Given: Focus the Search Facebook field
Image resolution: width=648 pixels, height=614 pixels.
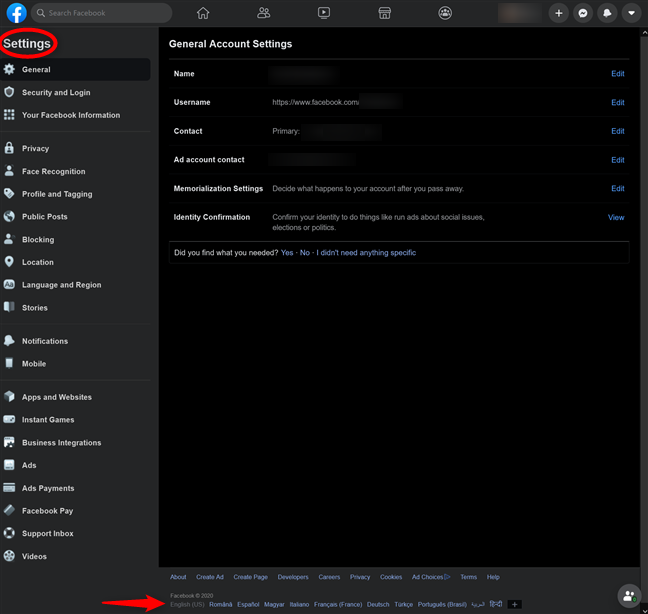Looking at the screenshot, I should [x=102, y=13].
